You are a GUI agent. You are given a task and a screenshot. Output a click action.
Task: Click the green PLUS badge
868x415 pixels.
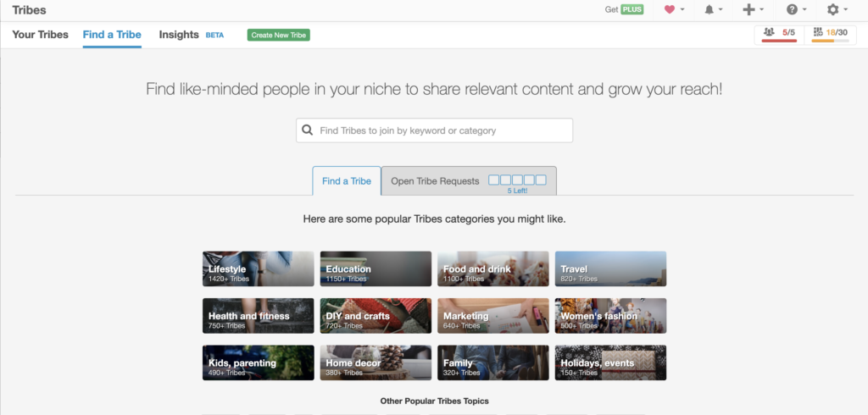(x=632, y=9)
